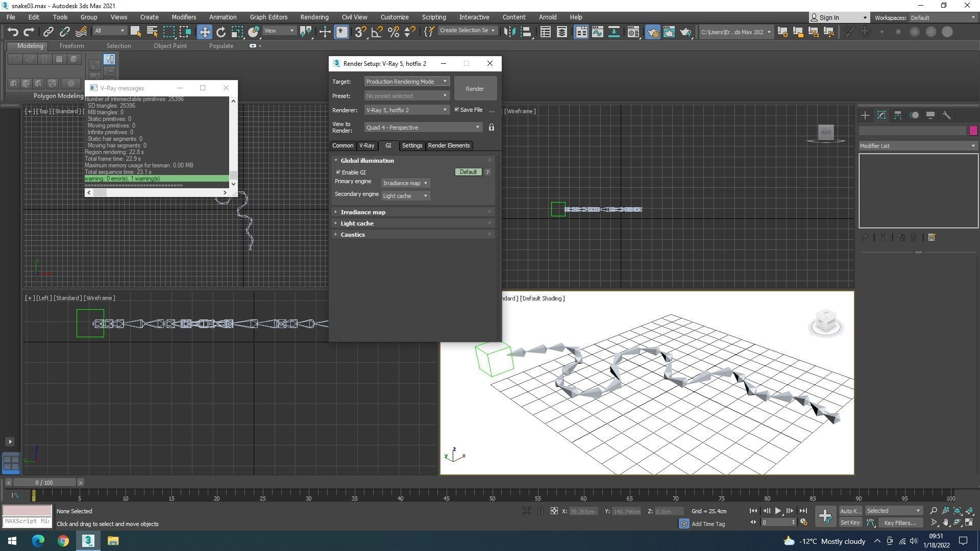Viewport: 980px width, 551px height.
Task: Uncheck the Save File checkbox
Action: (x=457, y=110)
